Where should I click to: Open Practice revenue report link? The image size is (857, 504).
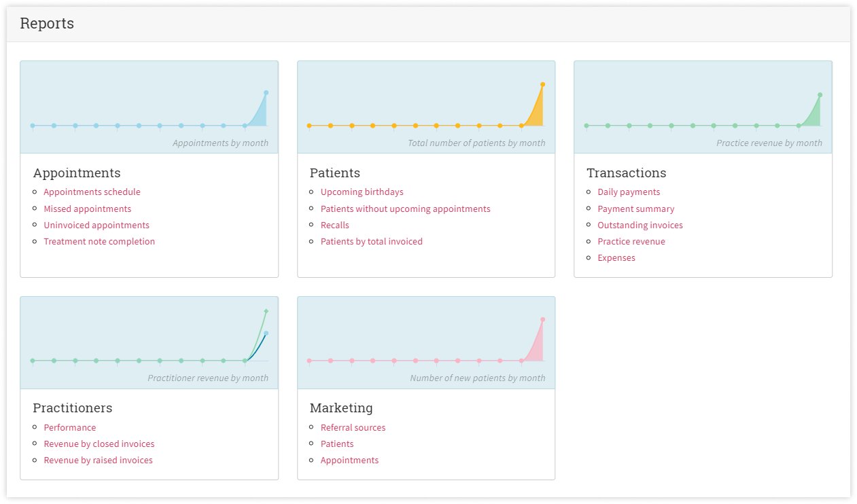(631, 242)
